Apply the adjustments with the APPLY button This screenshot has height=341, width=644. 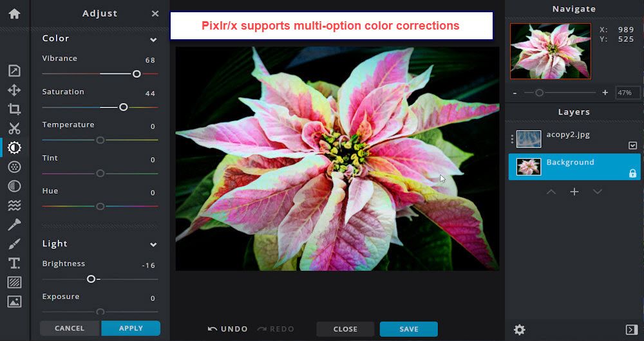tap(131, 328)
